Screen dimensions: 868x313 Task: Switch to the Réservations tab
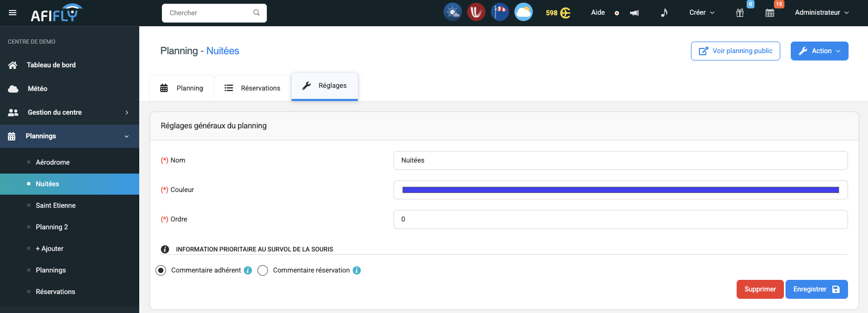pos(253,88)
